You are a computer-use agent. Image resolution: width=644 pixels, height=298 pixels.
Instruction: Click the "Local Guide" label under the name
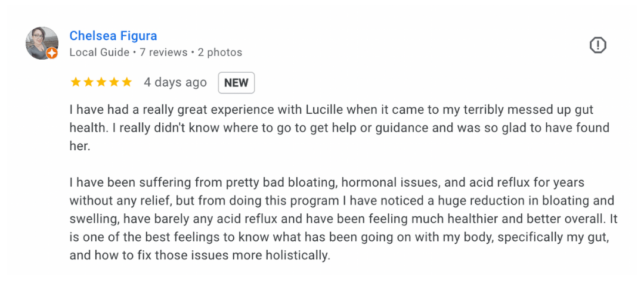[x=99, y=52]
